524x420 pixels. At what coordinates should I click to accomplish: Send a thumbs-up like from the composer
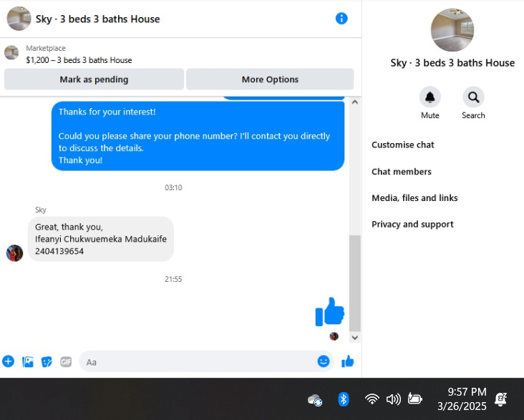tap(348, 361)
